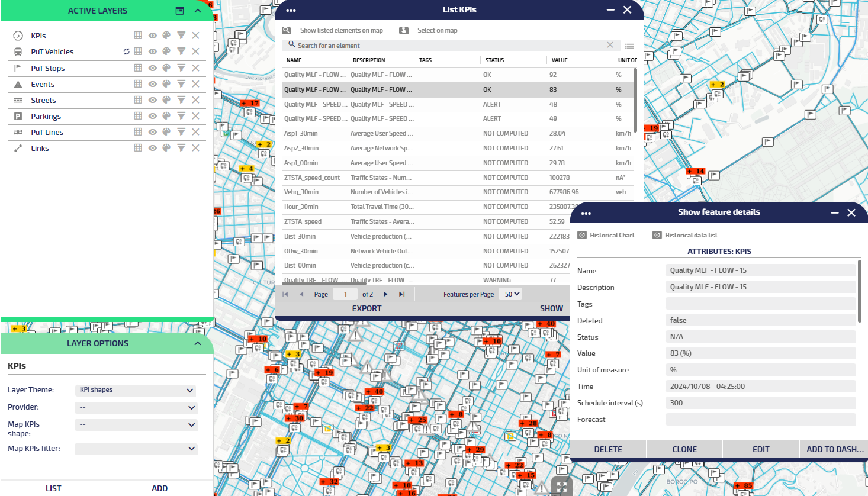The height and width of the screenshot is (496, 868).
Task: Toggle visibility of PuT Lines layer
Action: [x=152, y=132]
